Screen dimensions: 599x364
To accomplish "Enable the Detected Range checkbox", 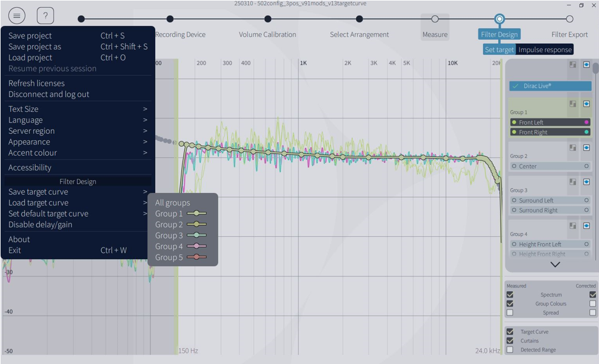I will (x=510, y=350).
